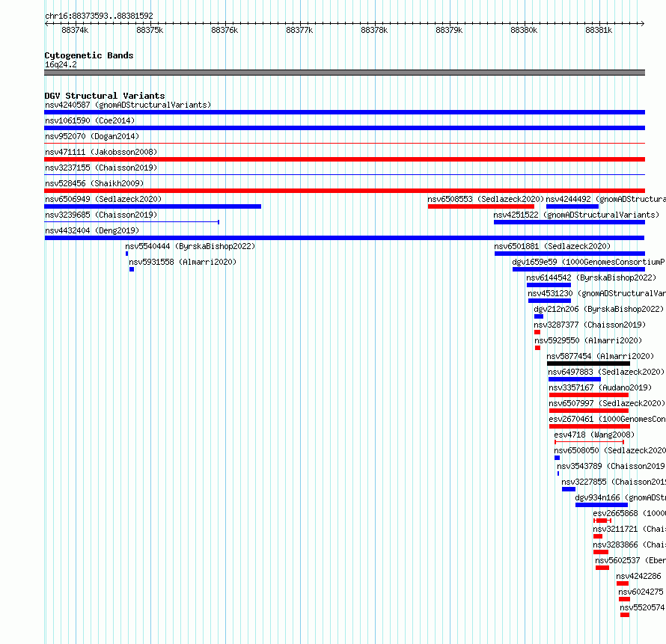Image resolution: width=666 pixels, height=644 pixels.
Task: Open the nsv952070 (Dogan2014) variant
Action: pos(92,136)
